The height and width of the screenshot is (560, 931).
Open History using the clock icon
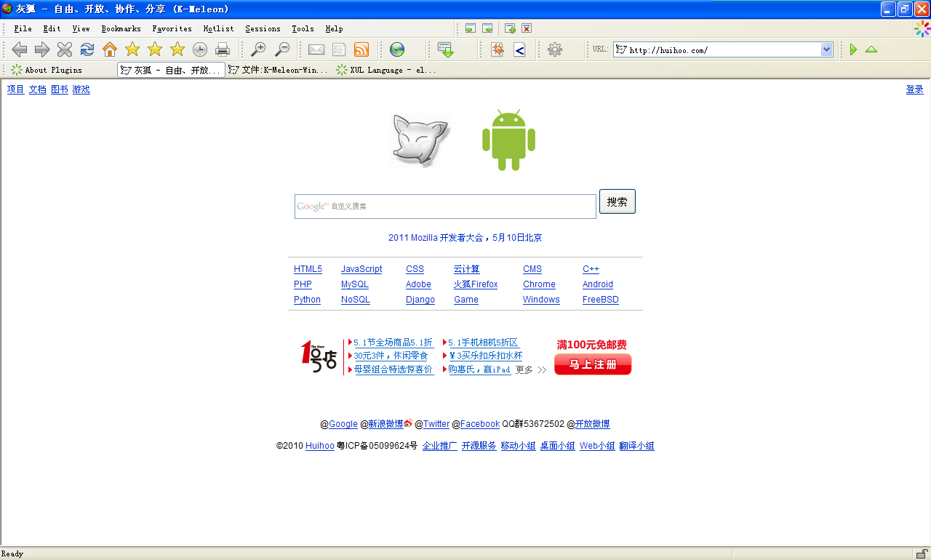tap(200, 49)
